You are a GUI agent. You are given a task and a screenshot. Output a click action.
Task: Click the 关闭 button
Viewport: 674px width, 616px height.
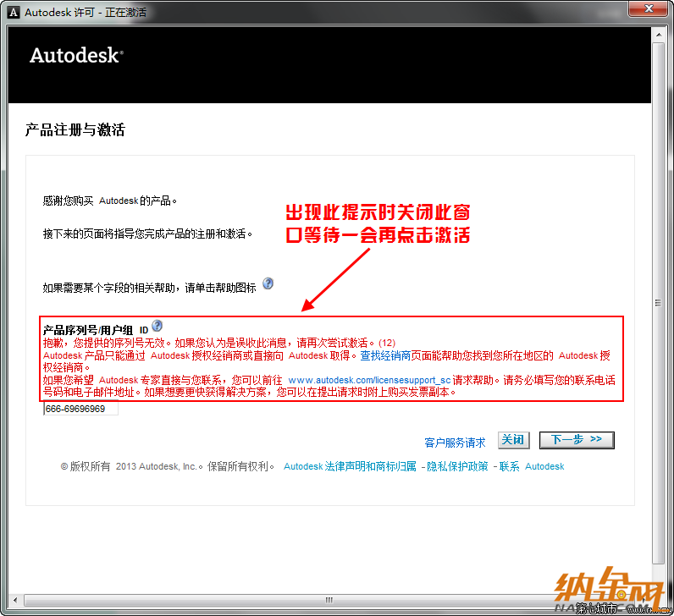pyautogui.click(x=513, y=440)
